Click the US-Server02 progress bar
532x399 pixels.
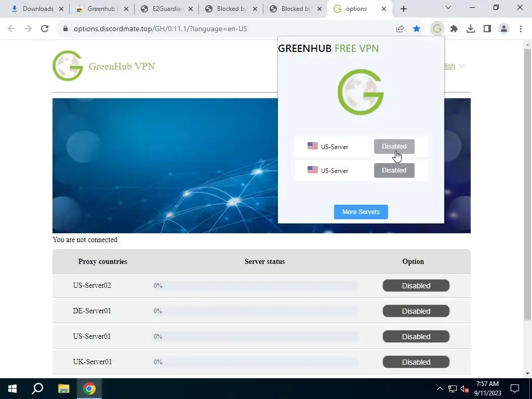(x=256, y=286)
